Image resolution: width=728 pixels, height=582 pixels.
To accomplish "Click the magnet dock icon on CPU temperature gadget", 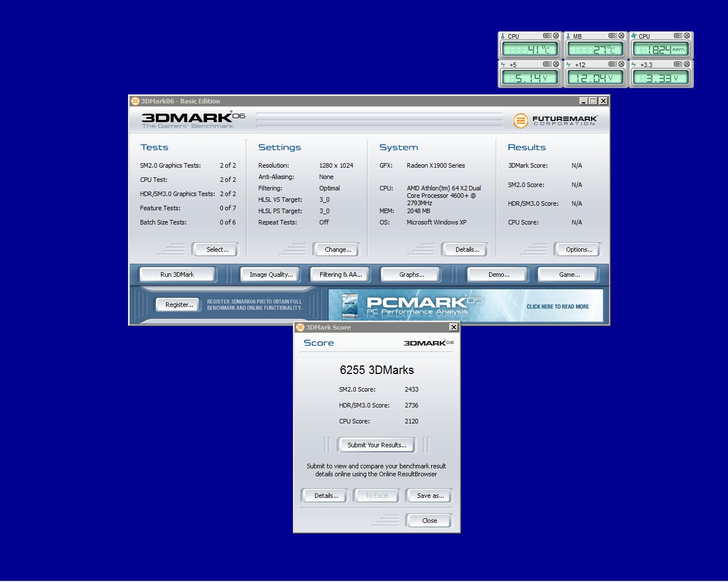I will click(547, 36).
